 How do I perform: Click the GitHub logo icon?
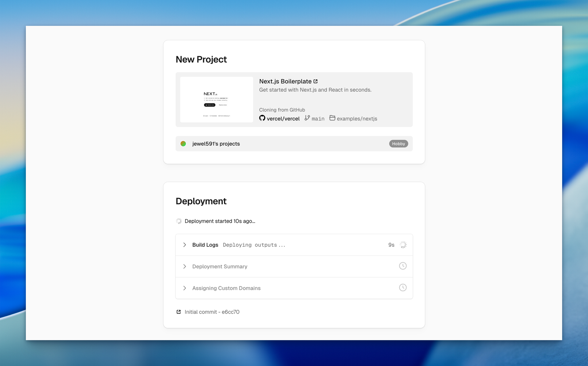(x=262, y=118)
